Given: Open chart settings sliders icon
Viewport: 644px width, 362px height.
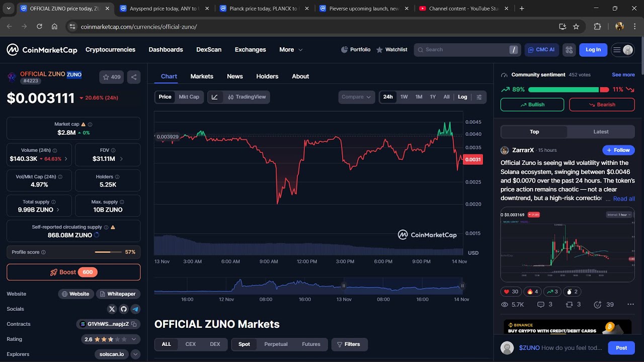Looking at the screenshot, I should (x=479, y=97).
